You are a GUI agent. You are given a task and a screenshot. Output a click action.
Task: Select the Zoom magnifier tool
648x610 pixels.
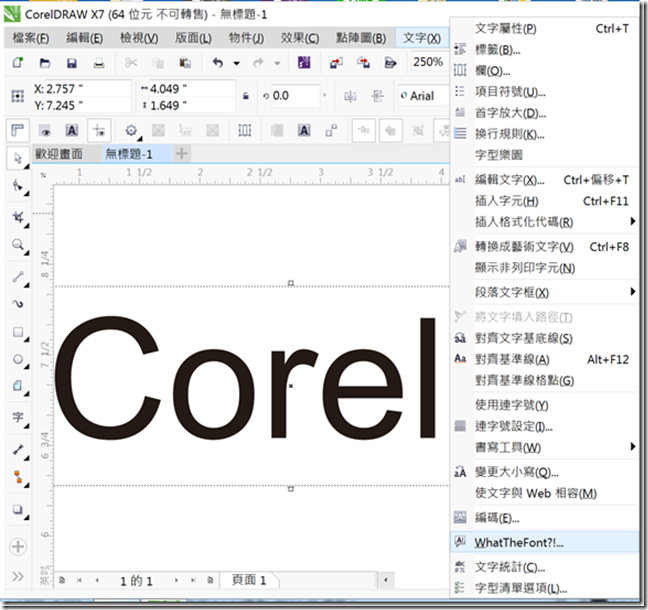coord(18,245)
